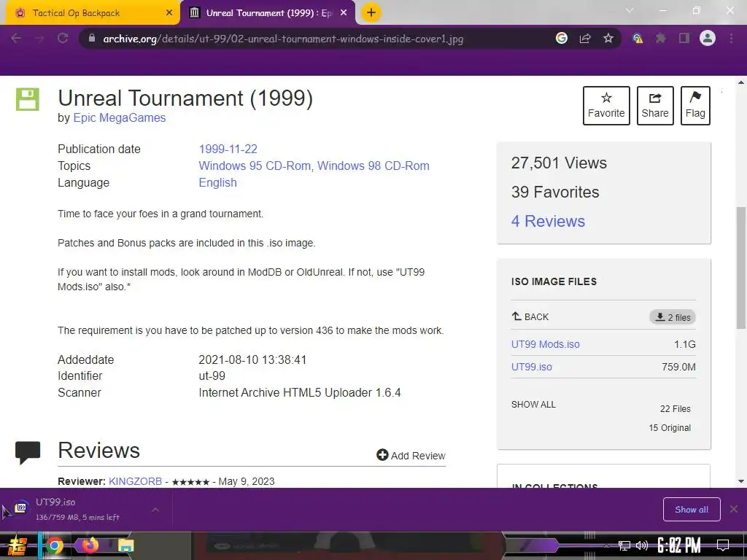Toggle the browser side panel icon
This screenshot has width=747, height=560.
click(684, 38)
